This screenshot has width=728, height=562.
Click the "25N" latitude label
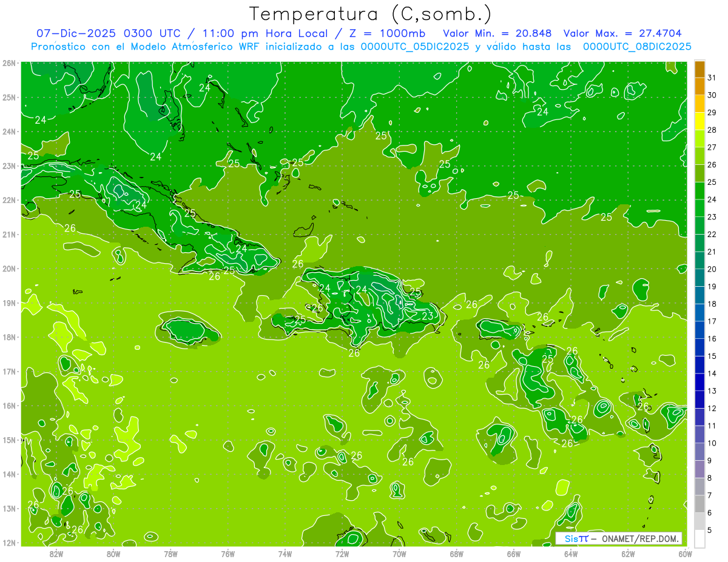pos(9,97)
